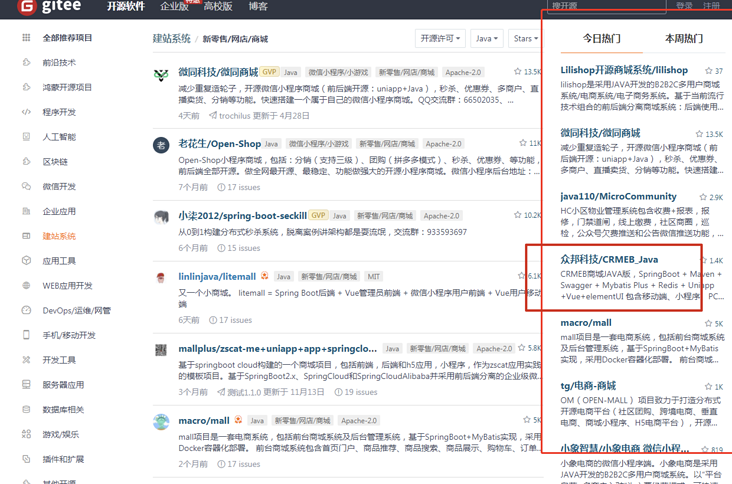This screenshot has width=732, height=484.
Task: Click the icon next to 鸿蒙开源项目
Action: click(x=26, y=87)
